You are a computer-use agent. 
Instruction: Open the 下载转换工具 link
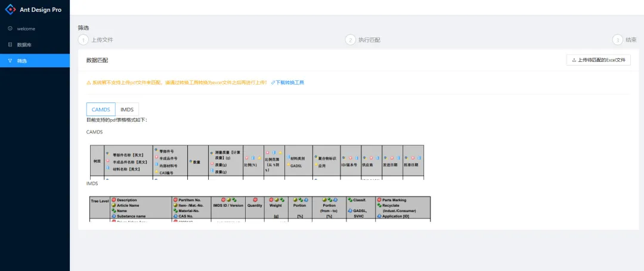[289, 83]
